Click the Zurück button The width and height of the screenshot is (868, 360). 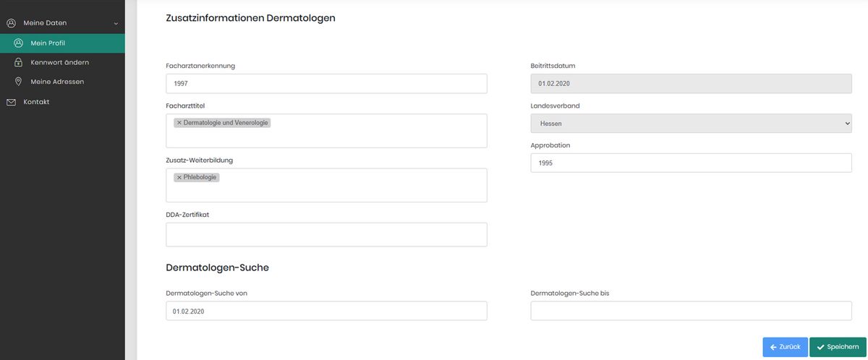click(785, 347)
